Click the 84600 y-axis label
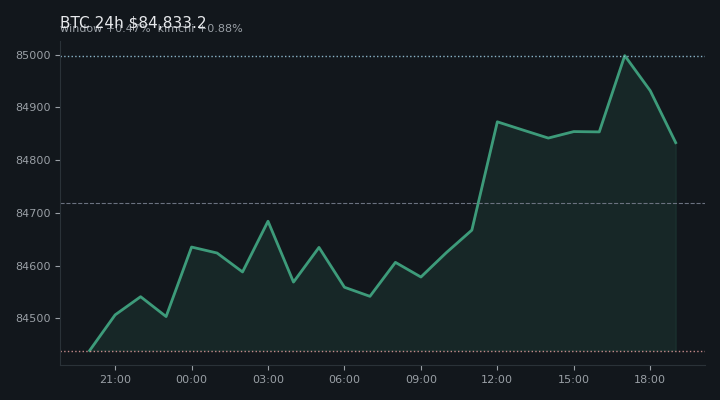This screenshot has width=720, height=400. pos(33,266)
